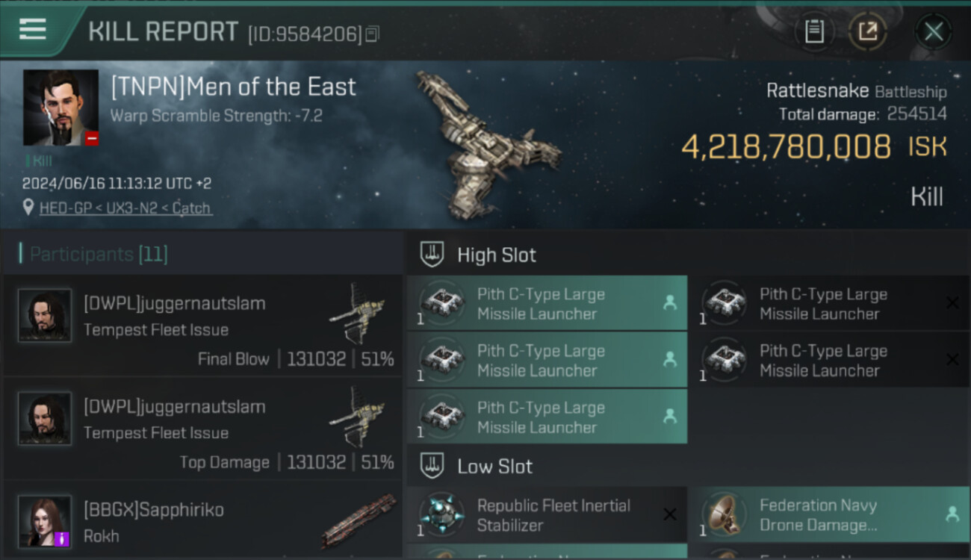Click the Low Slot section icon
The width and height of the screenshot is (971, 560).
(432, 467)
